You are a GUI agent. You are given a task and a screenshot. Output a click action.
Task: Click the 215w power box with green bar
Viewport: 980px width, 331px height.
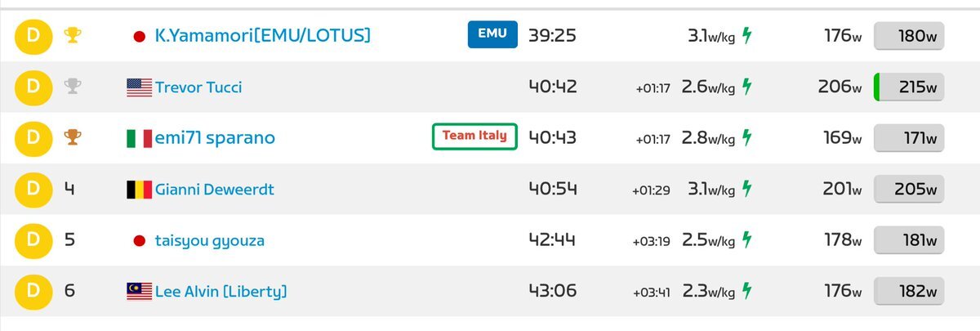click(909, 87)
